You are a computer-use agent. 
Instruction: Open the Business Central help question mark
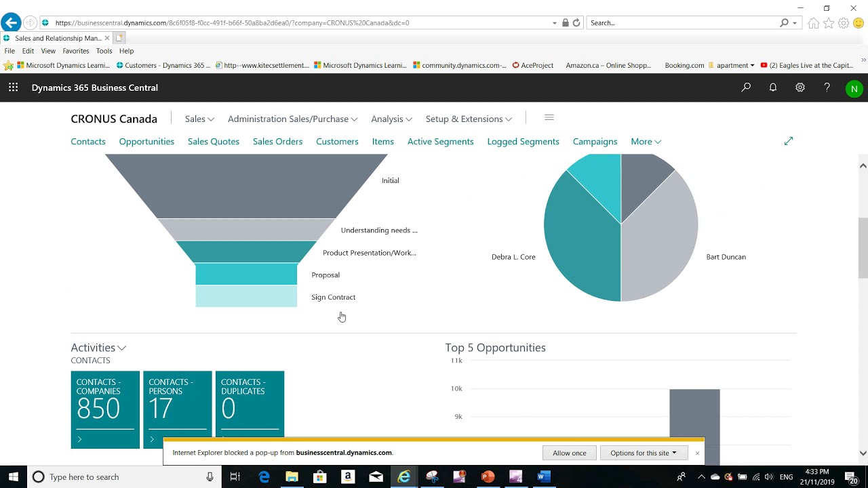(x=827, y=87)
